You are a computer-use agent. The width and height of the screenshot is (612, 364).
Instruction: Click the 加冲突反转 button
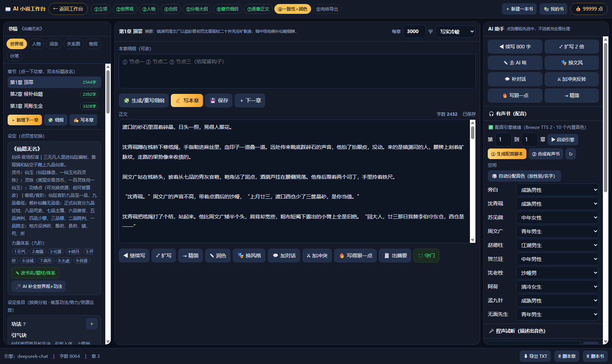[x=572, y=79]
